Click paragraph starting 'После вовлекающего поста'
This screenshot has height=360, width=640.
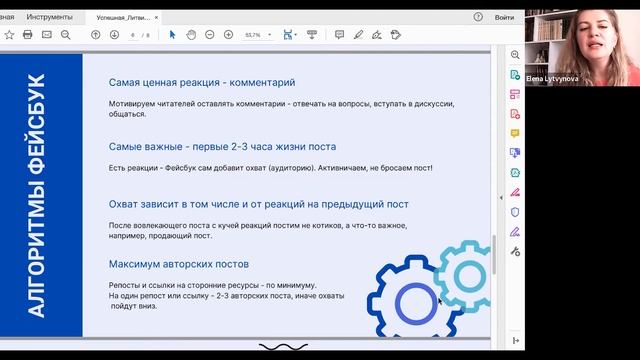[x=258, y=231]
